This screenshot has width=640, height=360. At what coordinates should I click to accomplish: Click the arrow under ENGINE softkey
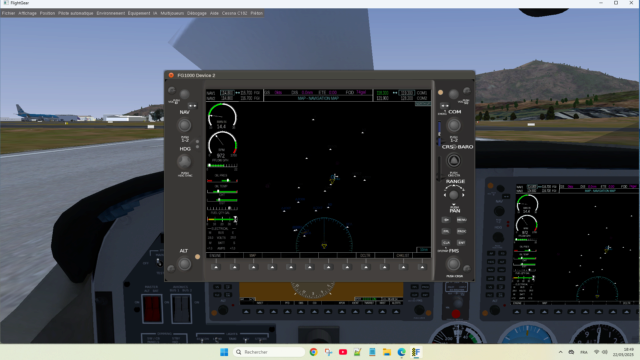click(x=216, y=267)
